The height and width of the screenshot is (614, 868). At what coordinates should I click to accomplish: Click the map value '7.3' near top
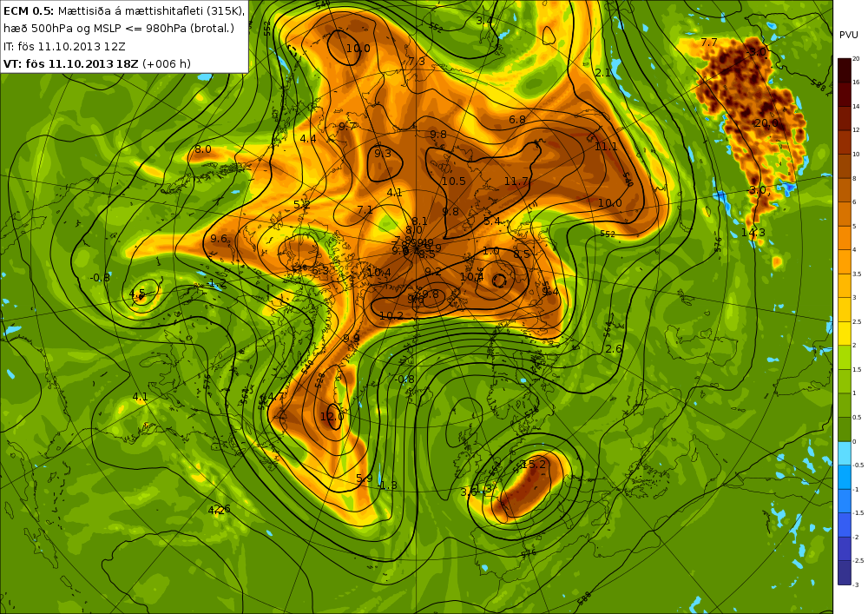(x=417, y=62)
